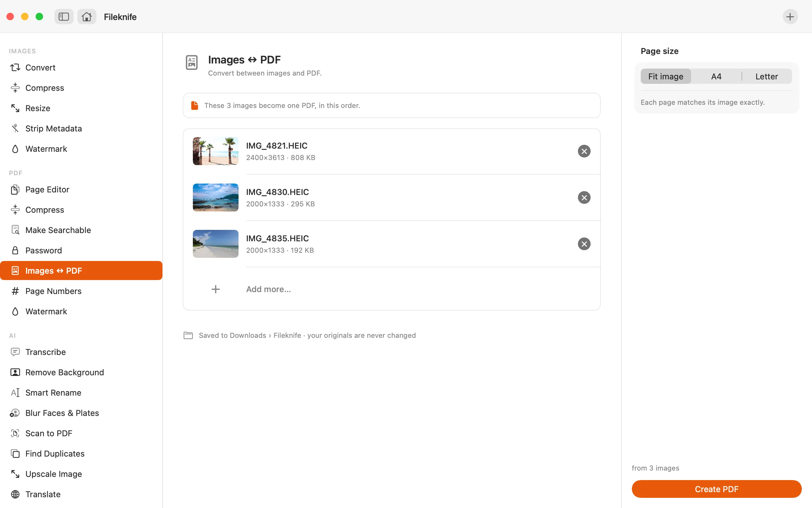
Task: Open the image Convert tool
Action: click(x=81, y=68)
